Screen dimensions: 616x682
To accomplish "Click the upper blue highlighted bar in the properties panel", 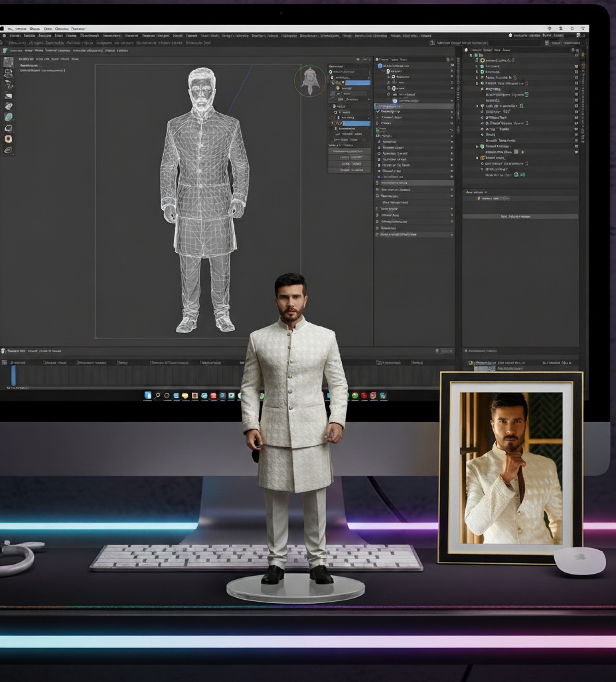I will coord(357,83).
